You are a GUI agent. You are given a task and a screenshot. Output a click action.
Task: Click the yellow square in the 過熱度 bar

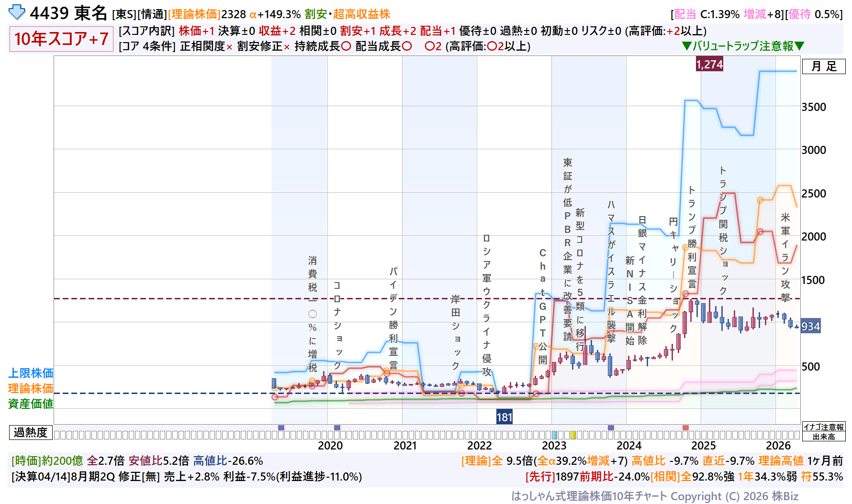tap(573, 435)
